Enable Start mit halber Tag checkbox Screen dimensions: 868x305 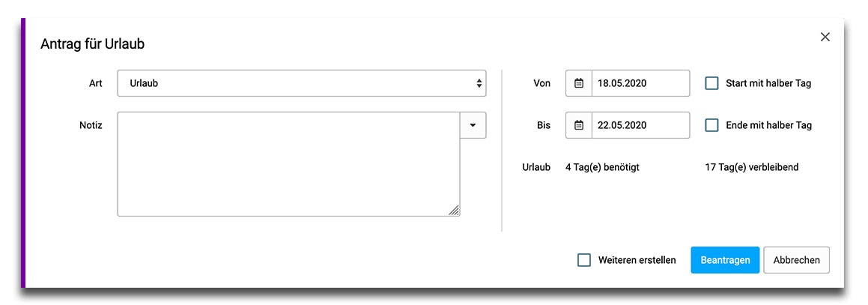click(x=711, y=83)
